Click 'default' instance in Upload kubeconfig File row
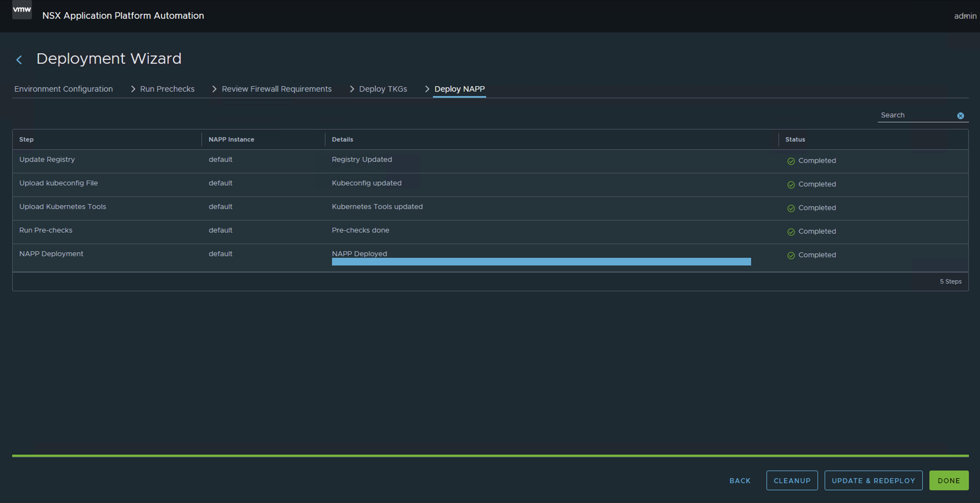 [220, 183]
